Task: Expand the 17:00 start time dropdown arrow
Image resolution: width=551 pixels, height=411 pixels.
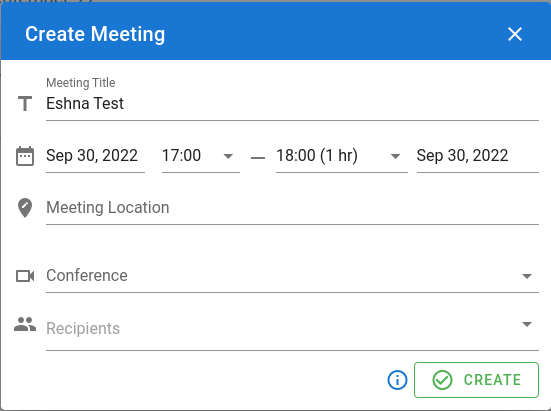Action: tap(228, 156)
